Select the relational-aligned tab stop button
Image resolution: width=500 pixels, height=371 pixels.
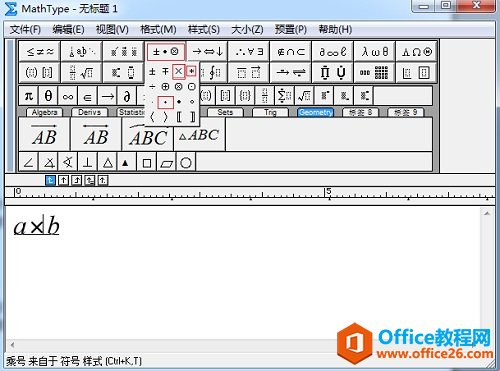point(89,180)
